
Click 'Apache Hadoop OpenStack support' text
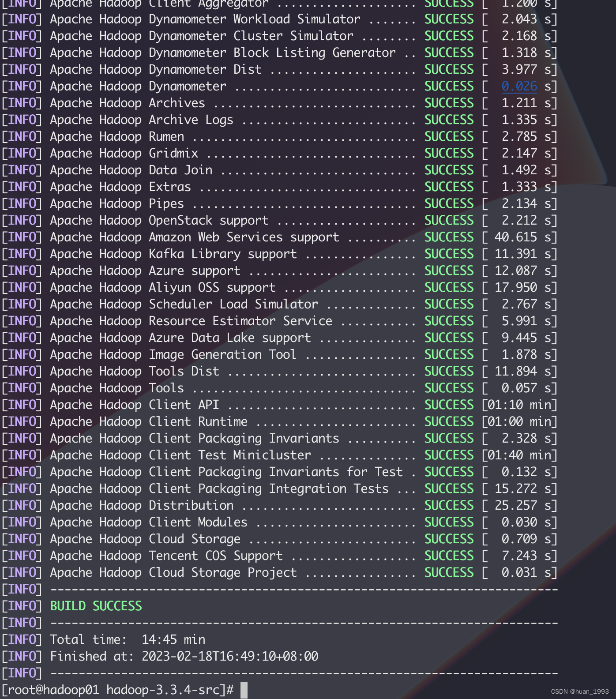pos(159,220)
